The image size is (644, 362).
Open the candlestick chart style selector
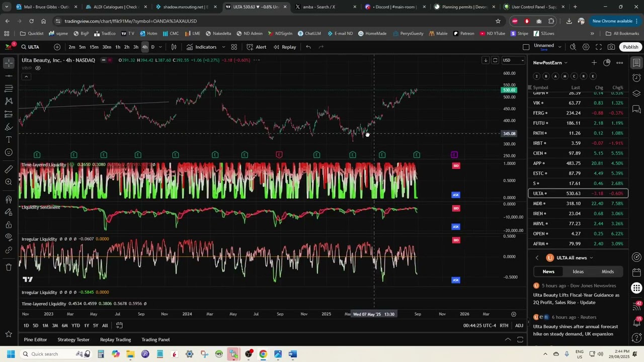[x=174, y=47]
